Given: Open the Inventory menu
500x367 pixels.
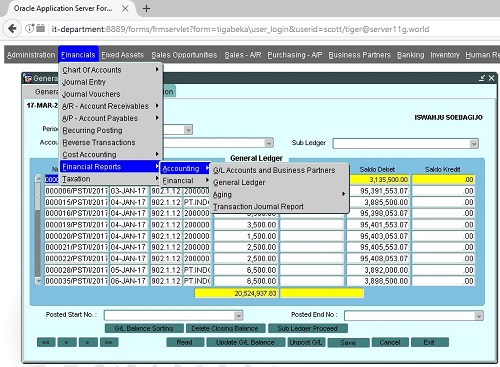Looking at the screenshot, I should pos(445,55).
